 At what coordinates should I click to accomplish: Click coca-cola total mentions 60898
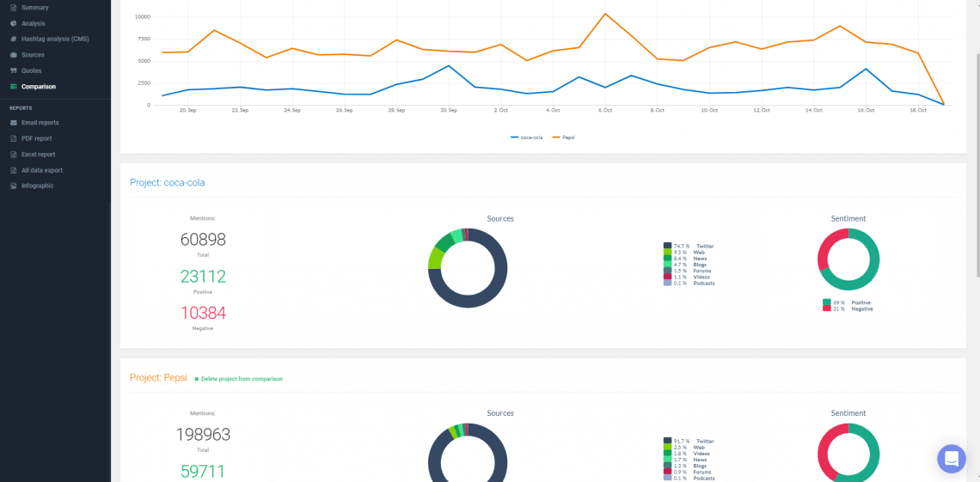[203, 239]
